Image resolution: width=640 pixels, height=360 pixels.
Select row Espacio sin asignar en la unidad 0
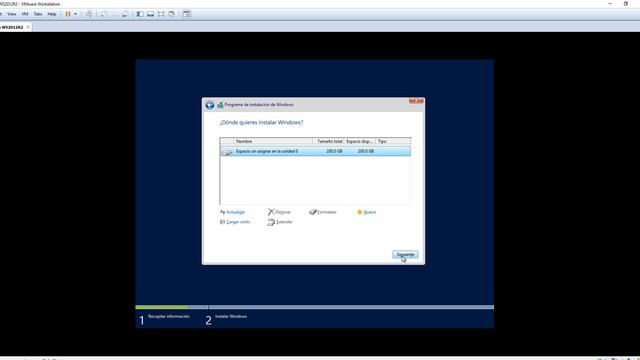(x=315, y=151)
